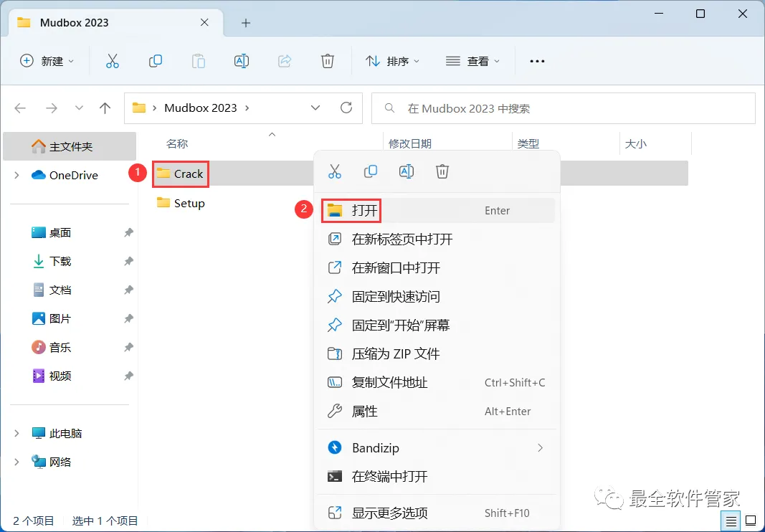Open the 排序 sort dropdown
Image resolution: width=765 pixels, height=532 pixels.
pyautogui.click(x=392, y=61)
